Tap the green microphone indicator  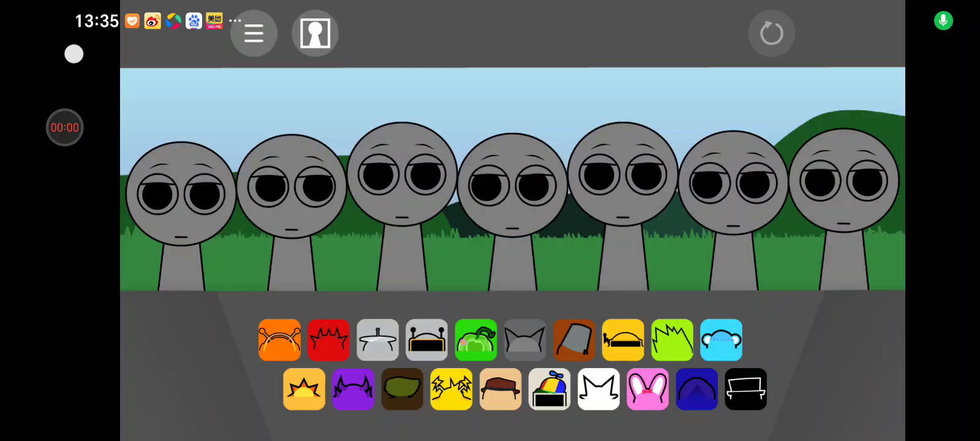[943, 21]
